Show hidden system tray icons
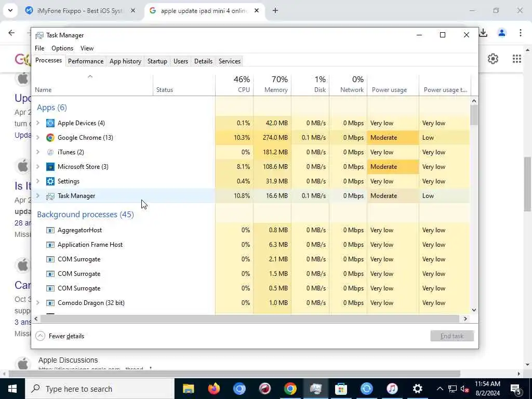The height and width of the screenshot is (399, 532). coord(440,389)
